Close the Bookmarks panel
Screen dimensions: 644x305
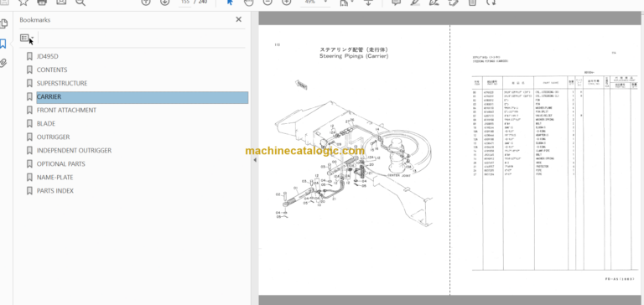pyautogui.click(x=239, y=19)
